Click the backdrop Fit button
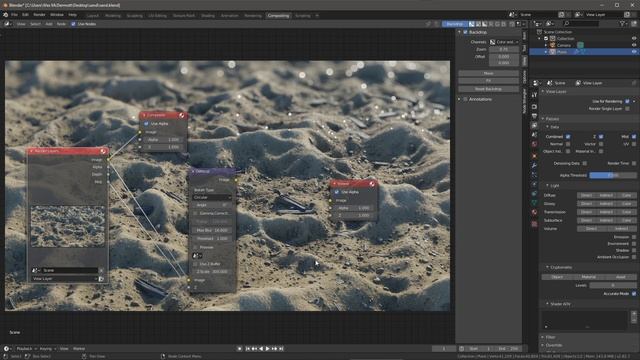640x360 pixels. click(x=488, y=81)
